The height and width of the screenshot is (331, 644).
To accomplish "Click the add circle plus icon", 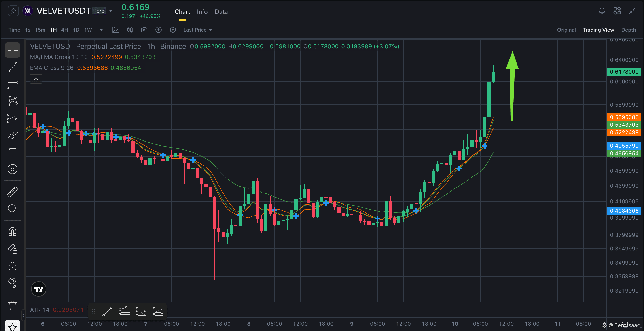I will [x=159, y=30].
